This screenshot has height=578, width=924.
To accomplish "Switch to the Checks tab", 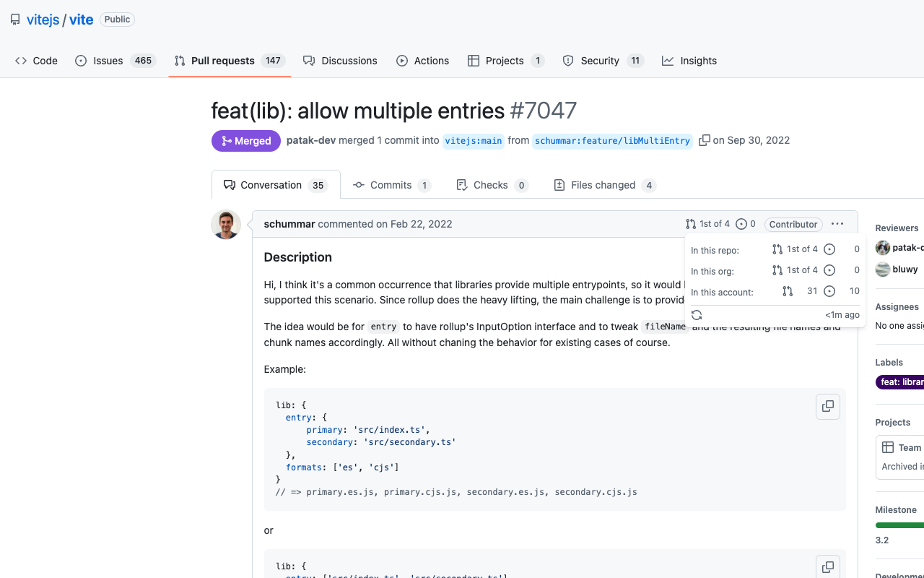I will coord(491,185).
